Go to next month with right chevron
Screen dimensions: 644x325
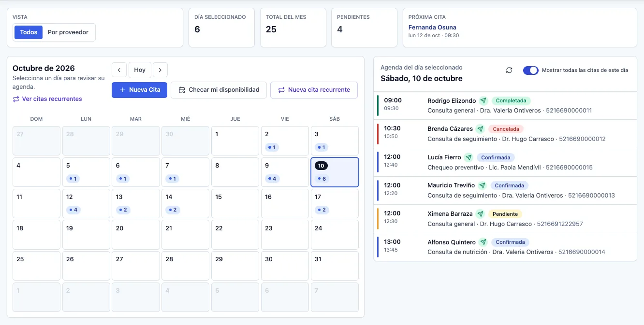point(160,70)
